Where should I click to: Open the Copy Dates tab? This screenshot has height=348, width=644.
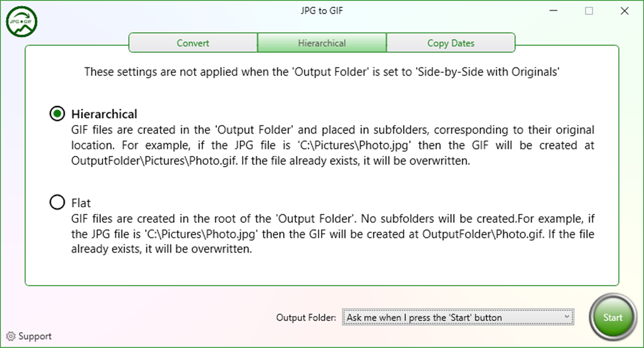pyautogui.click(x=451, y=43)
